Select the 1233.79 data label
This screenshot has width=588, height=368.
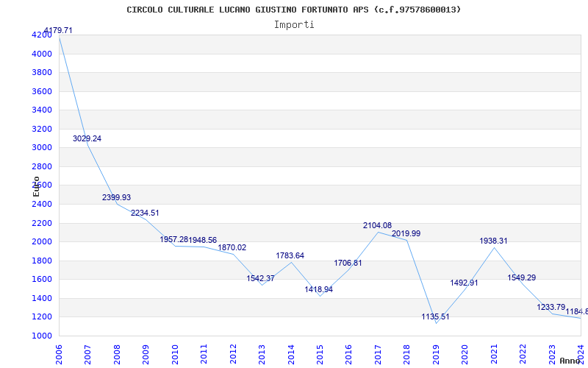(x=551, y=307)
